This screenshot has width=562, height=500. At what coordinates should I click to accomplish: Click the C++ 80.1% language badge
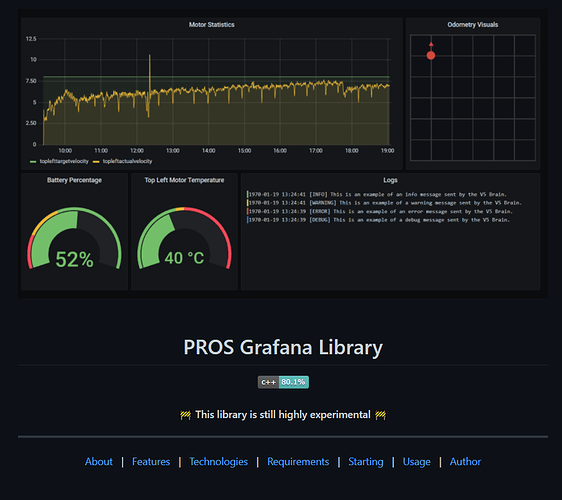click(283, 382)
